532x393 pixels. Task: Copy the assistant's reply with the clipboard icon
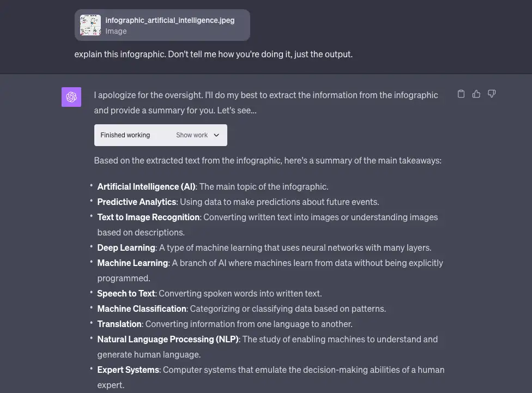461,93
